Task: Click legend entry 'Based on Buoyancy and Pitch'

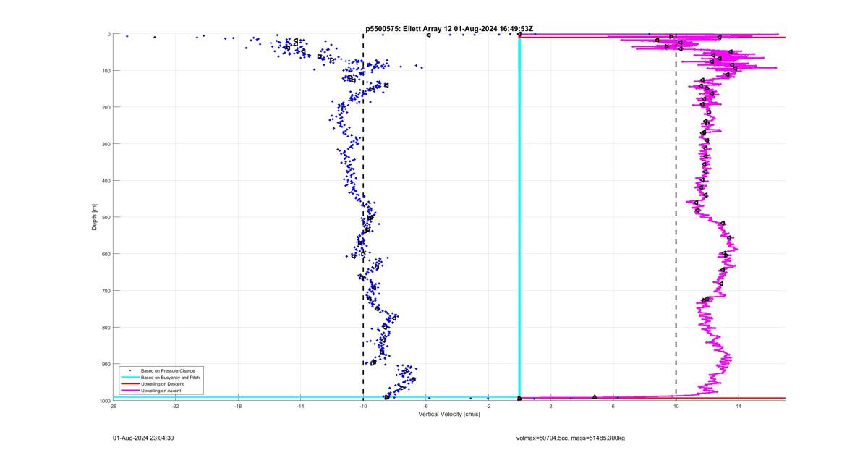Action: [170, 378]
